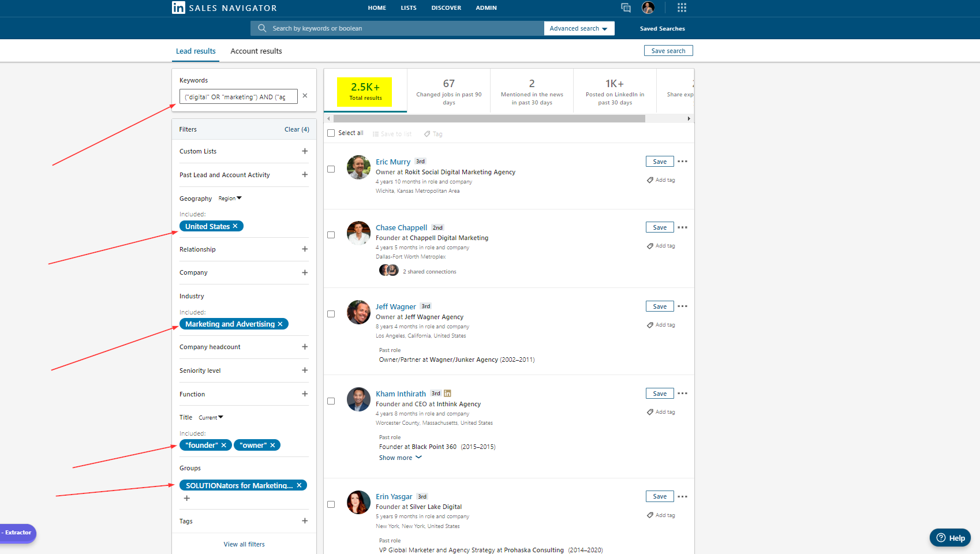Switch to Lead results tab
Viewport: 980px width, 554px height.
coord(196,51)
